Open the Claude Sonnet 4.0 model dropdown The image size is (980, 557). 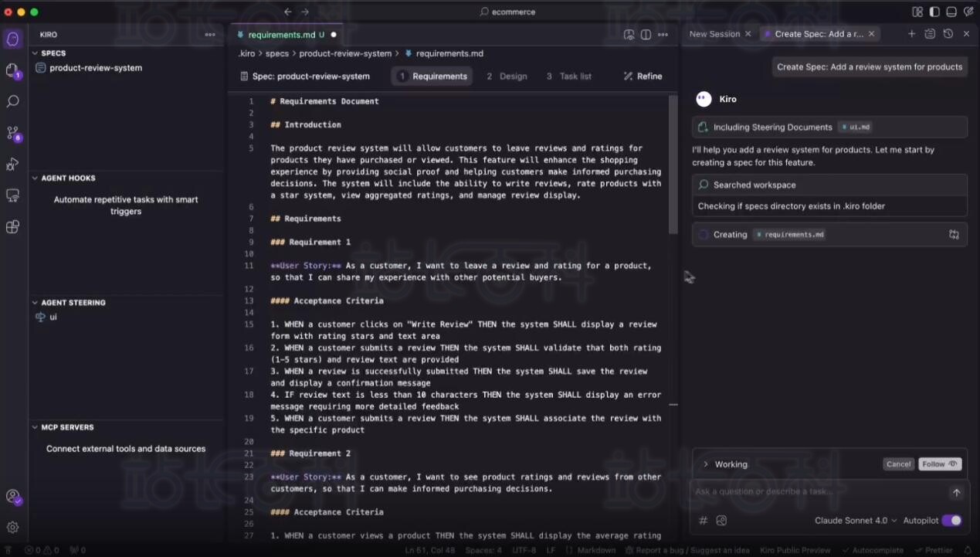pos(856,521)
